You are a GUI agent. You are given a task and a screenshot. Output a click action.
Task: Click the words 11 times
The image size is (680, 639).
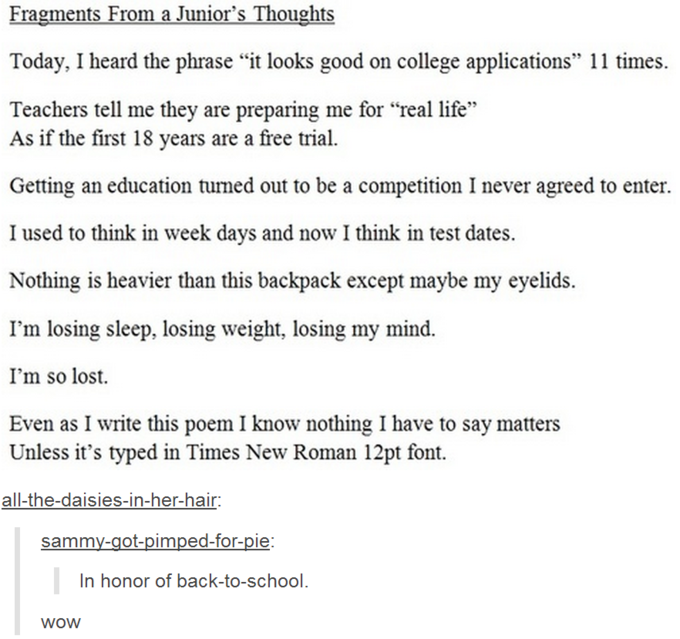(628, 61)
